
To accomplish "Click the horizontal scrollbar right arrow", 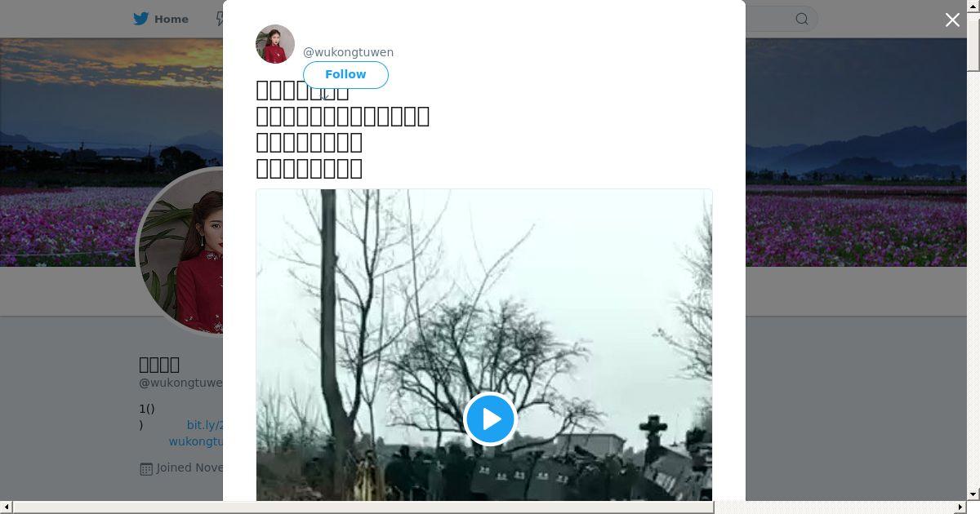I will click(960, 507).
